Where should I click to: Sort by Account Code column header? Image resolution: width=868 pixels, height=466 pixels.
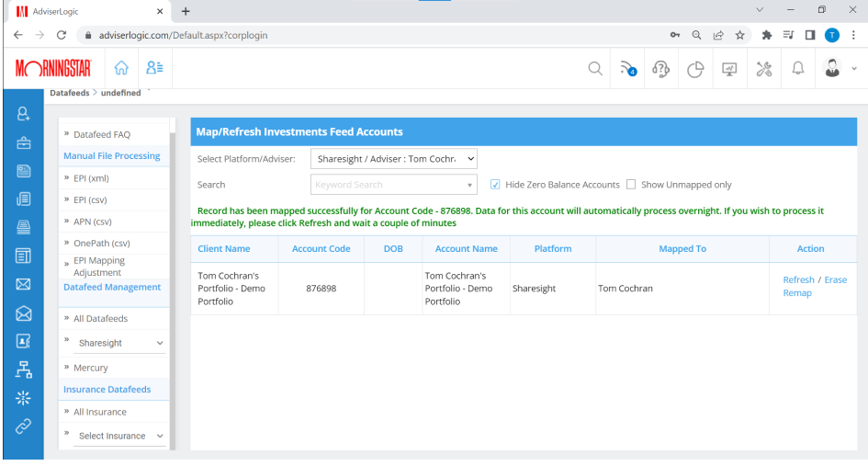click(321, 249)
